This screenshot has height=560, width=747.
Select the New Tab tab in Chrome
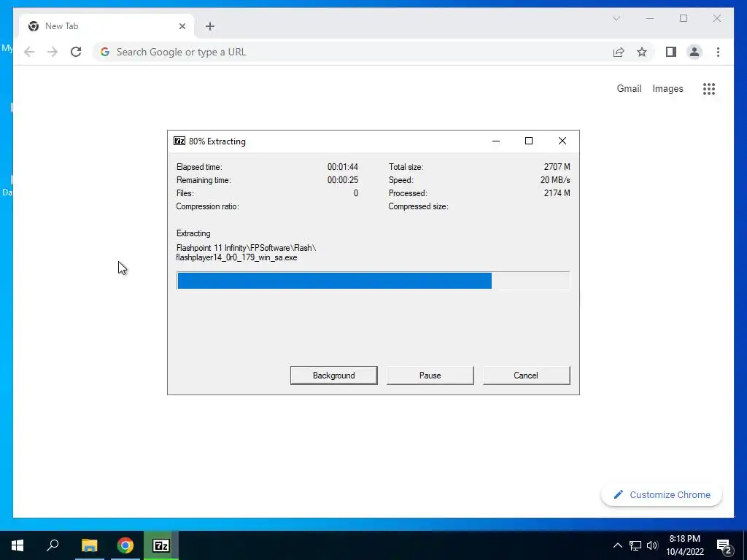(x=106, y=26)
